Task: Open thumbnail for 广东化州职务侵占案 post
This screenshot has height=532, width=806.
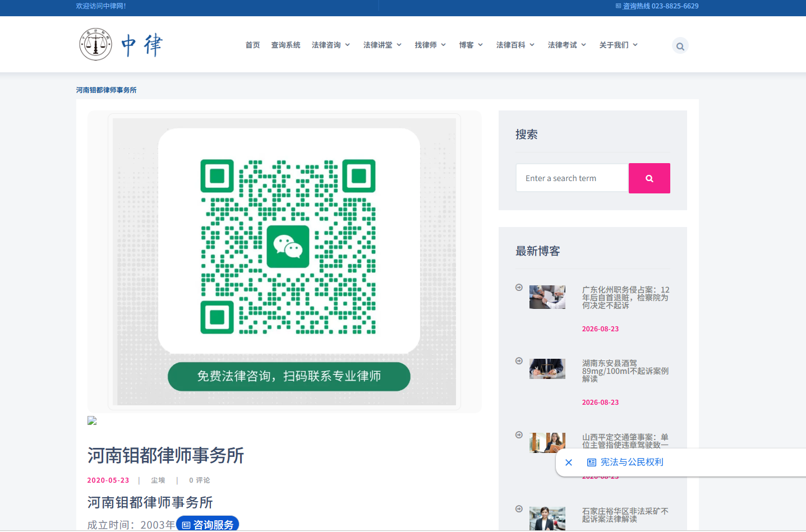Action: point(547,297)
